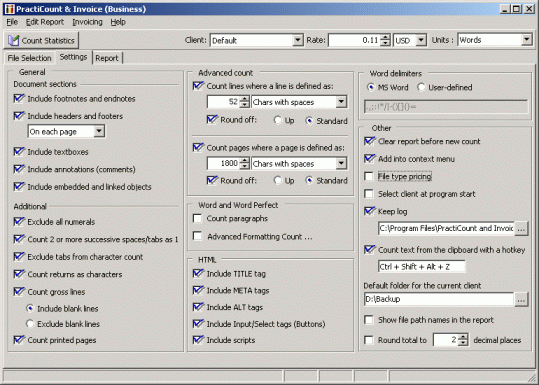Toggle Include embedded and linked objects

pyautogui.click(x=19, y=187)
